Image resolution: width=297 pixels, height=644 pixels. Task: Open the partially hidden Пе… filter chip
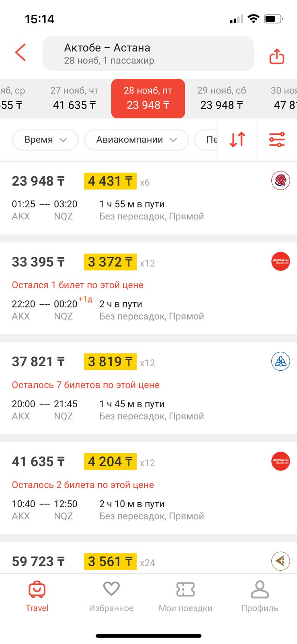[x=207, y=140]
